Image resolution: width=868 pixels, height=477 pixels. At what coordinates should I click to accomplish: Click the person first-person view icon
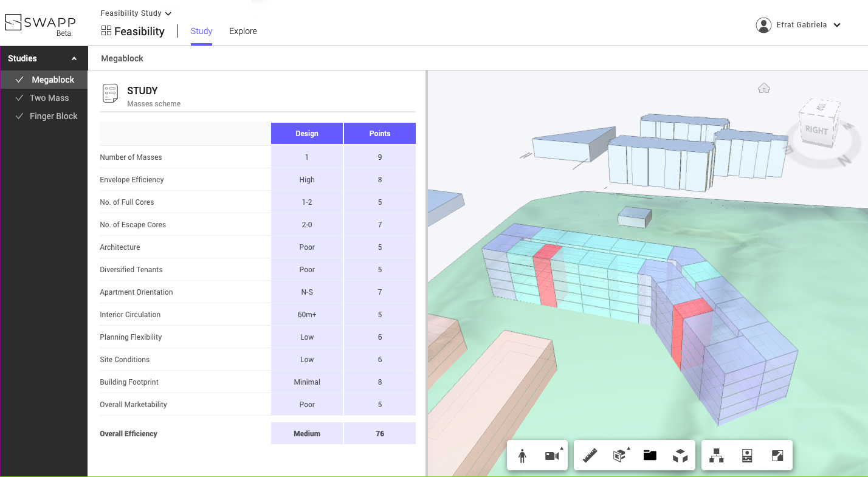[522, 456]
